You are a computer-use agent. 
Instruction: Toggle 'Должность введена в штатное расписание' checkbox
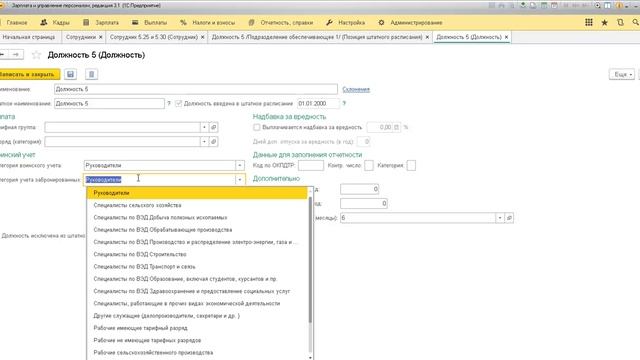(178, 104)
